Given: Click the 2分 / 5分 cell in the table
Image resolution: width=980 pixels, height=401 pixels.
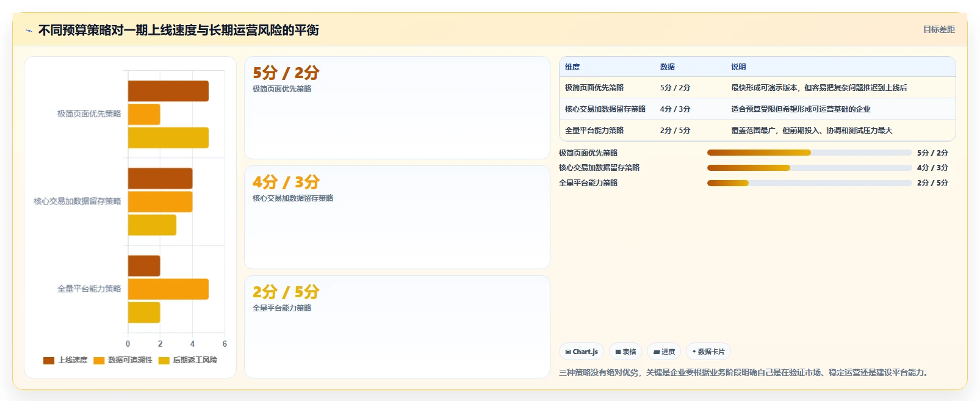Looking at the screenshot, I should 676,131.
